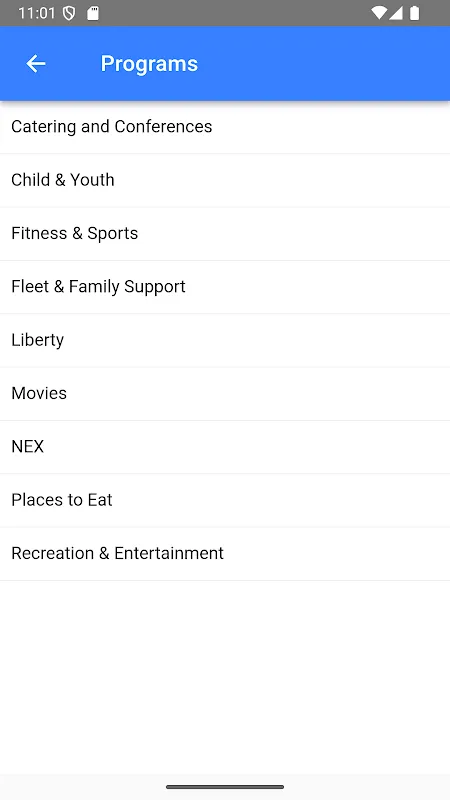
Task: Tap the SD card status icon
Action: coord(92,13)
